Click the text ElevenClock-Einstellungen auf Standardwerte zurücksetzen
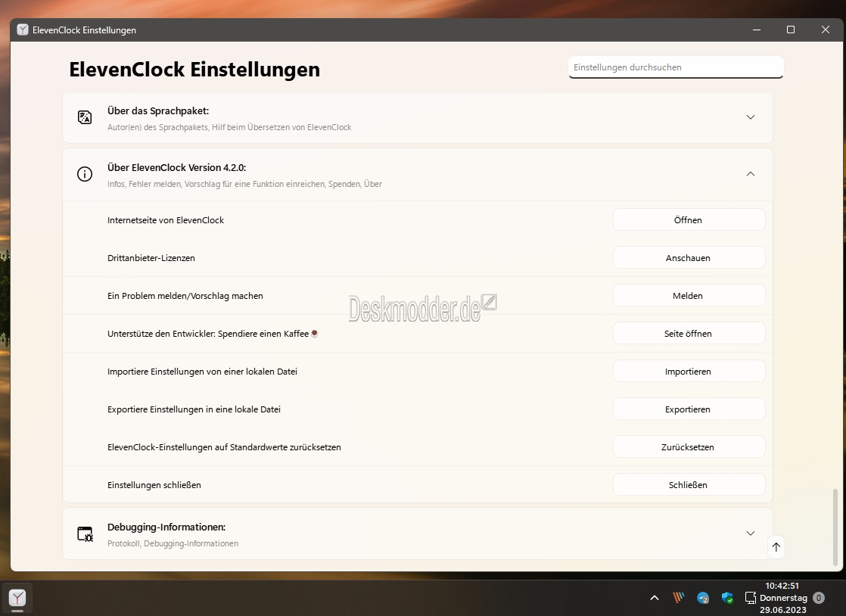 tap(224, 446)
